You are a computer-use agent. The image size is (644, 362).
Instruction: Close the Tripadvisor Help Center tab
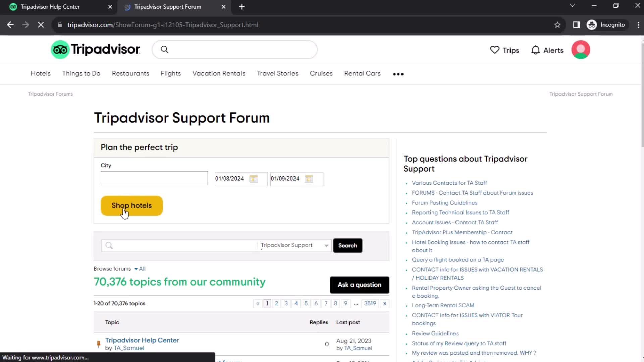coord(110,7)
